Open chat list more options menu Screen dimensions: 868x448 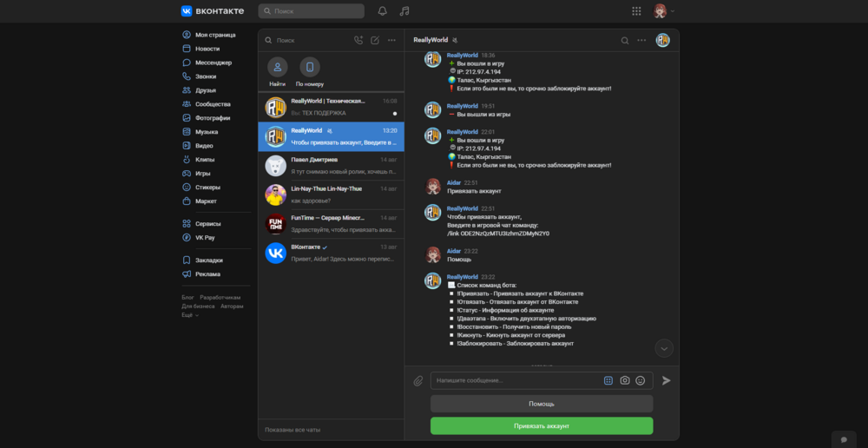(392, 41)
